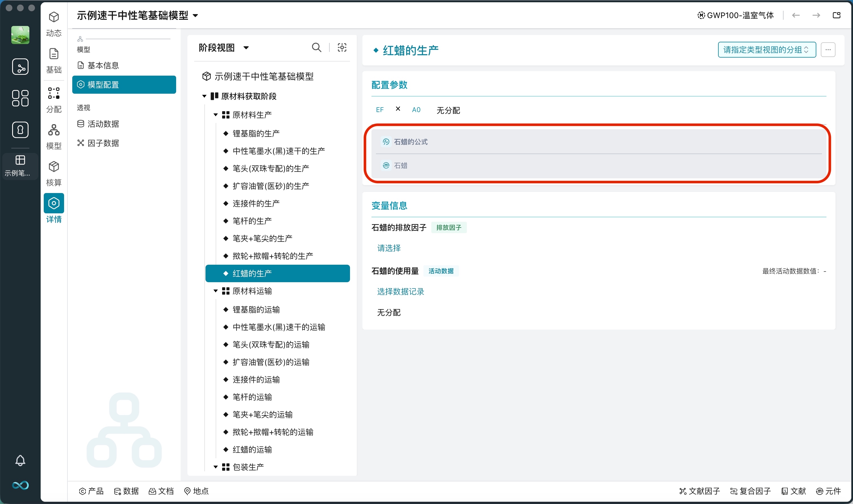This screenshot has height=504, width=853.
Task: Open the notification bell
Action: point(20,461)
